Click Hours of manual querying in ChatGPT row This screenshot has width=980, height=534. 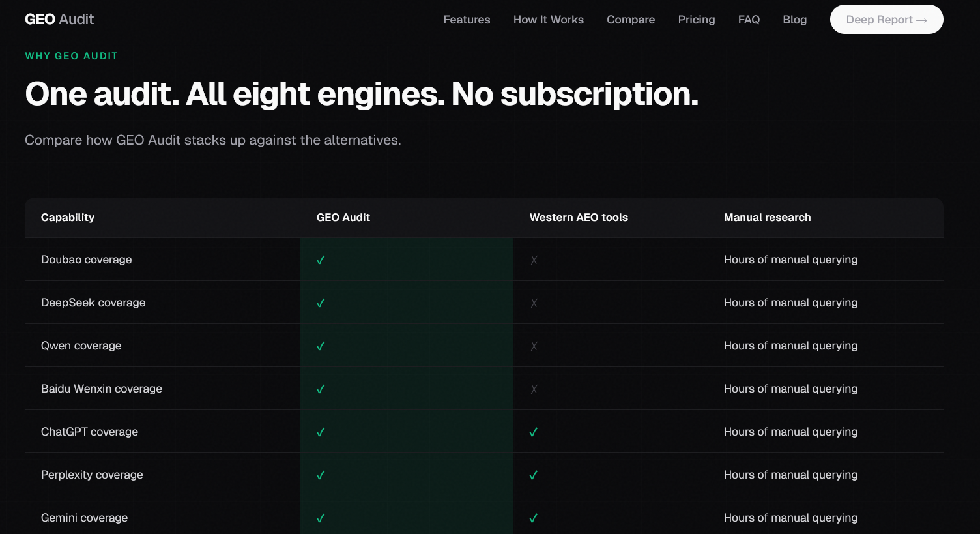(790, 432)
